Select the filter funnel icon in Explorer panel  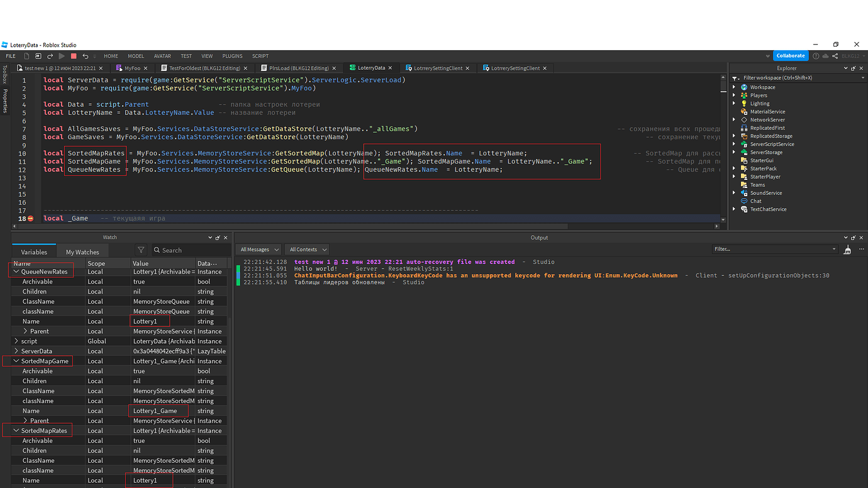tap(733, 77)
